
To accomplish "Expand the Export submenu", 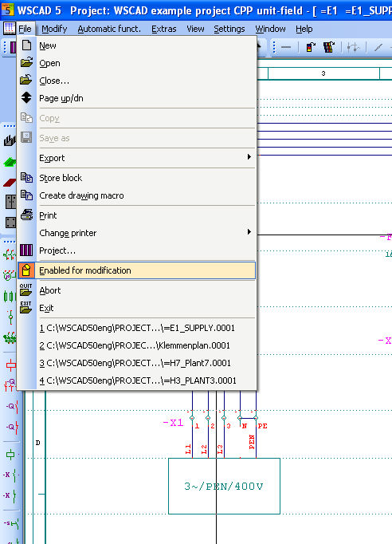I will point(136,158).
